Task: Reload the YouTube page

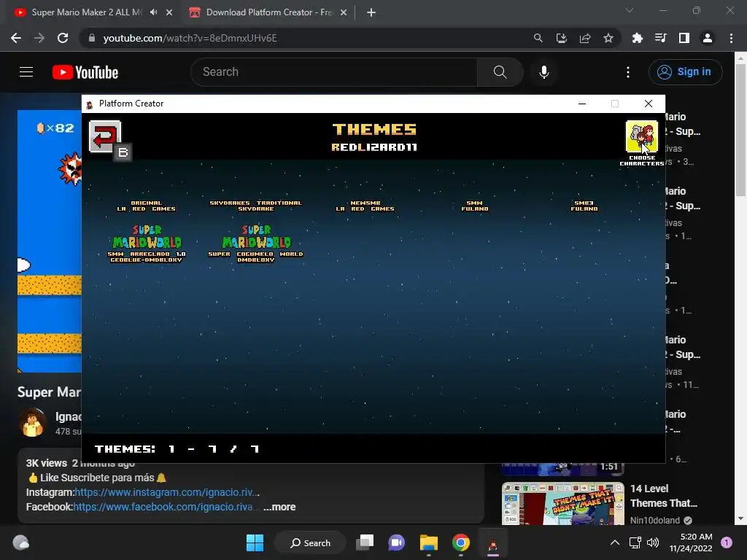Action: tap(63, 38)
